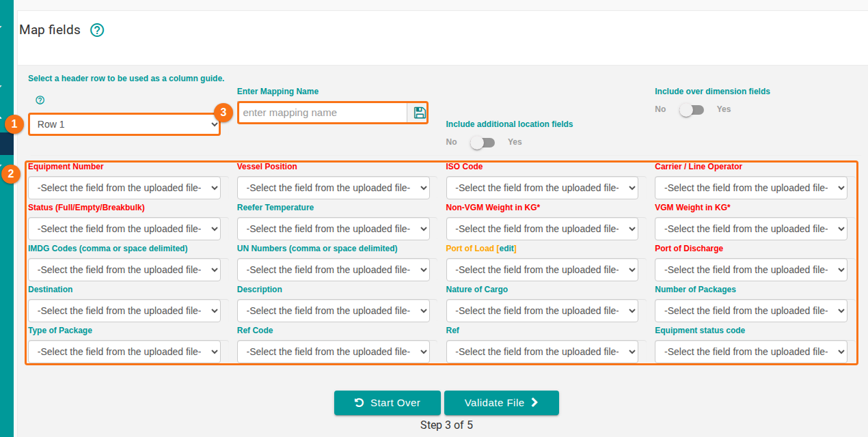This screenshot has width=868, height=437.
Task: Open the Equipment Number field dropdown
Action: pos(124,188)
